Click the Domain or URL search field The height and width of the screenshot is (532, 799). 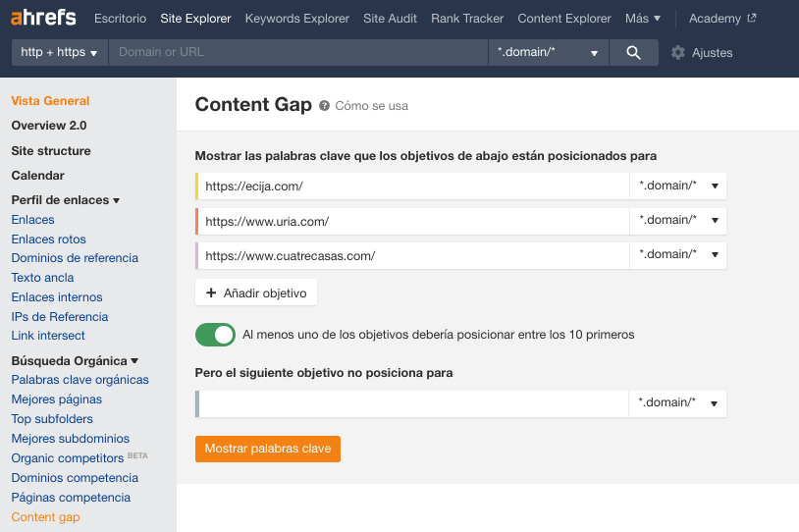[298, 52]
